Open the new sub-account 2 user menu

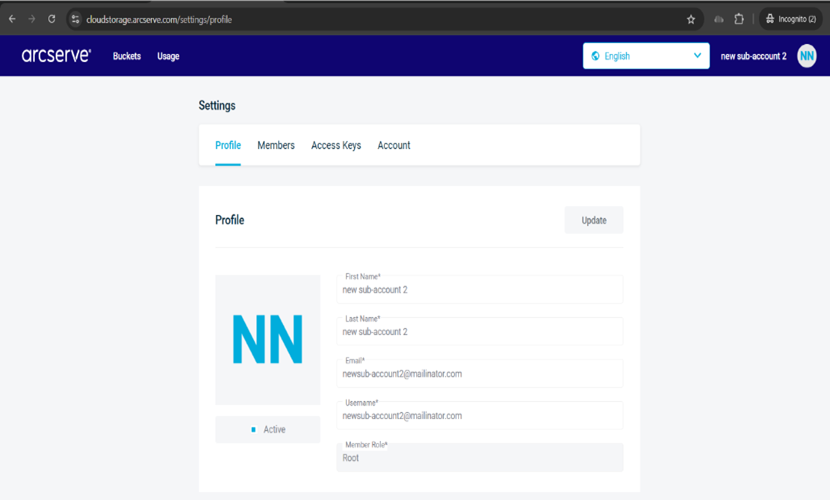pyautogui.click(x=753, y=56)
